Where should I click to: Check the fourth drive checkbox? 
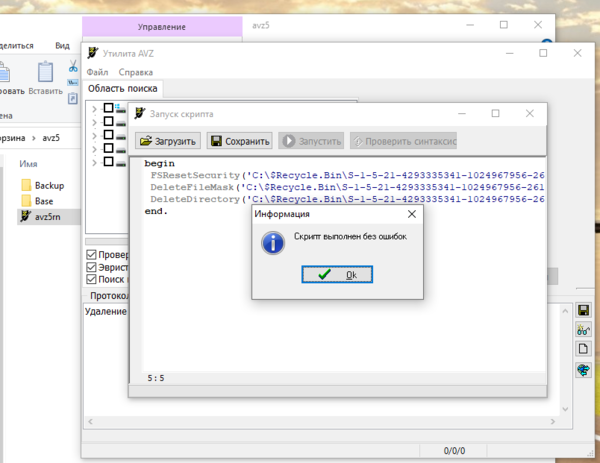[108, 148]
